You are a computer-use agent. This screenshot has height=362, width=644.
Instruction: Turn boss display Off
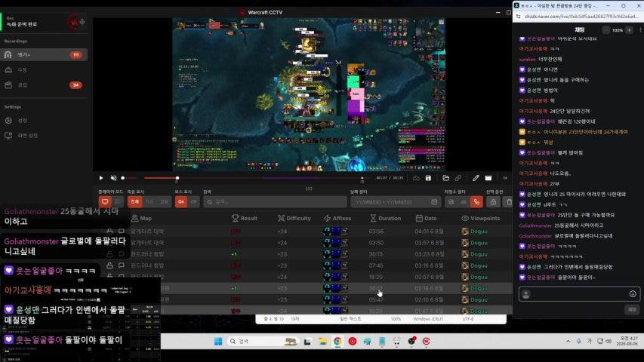coord(193,201)
